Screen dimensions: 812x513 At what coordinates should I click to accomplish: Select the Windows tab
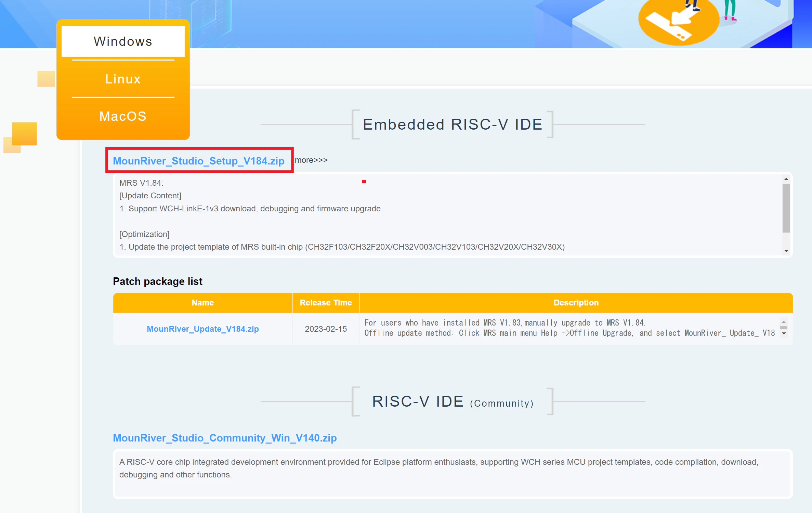click(123, 41)
